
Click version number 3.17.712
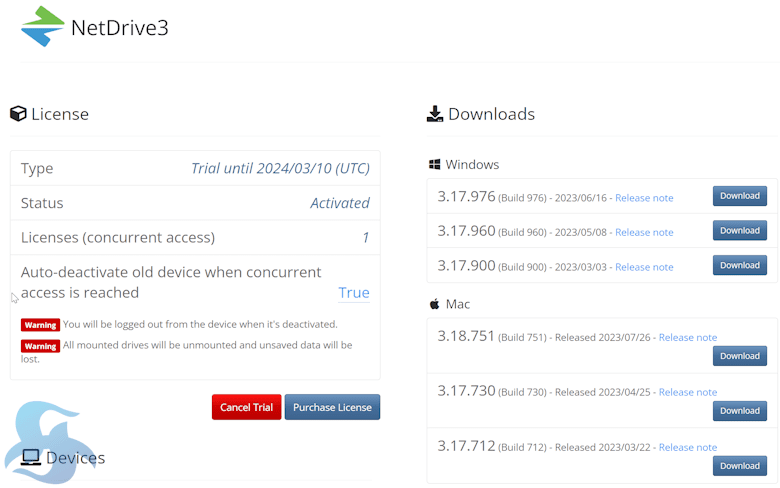[466, 446]
